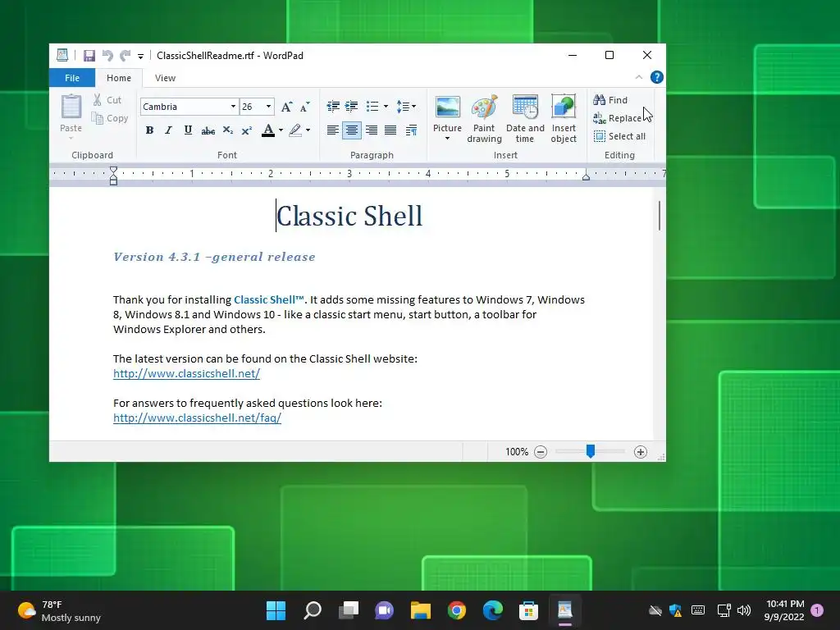Redo the last action

coord(126,55)
